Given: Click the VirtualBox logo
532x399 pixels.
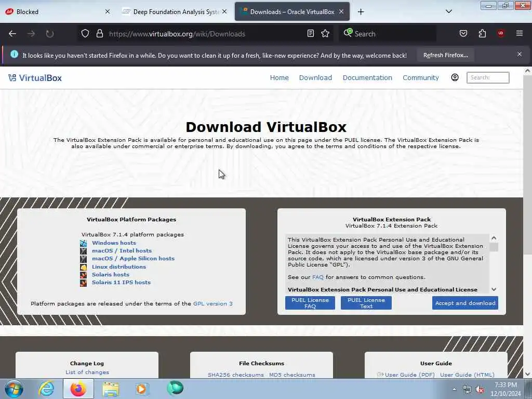Looking at the screenshot, I should click(x=35, y=78).
